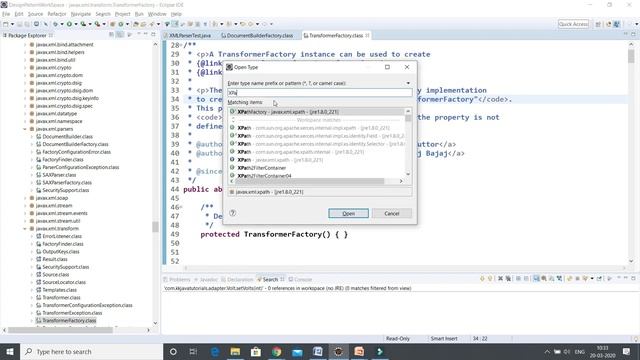Image resolution: width=640 pixels, height=360 pixels.
Task: Open File Explorer from the taskbar
Action: [x=235, y=351]
